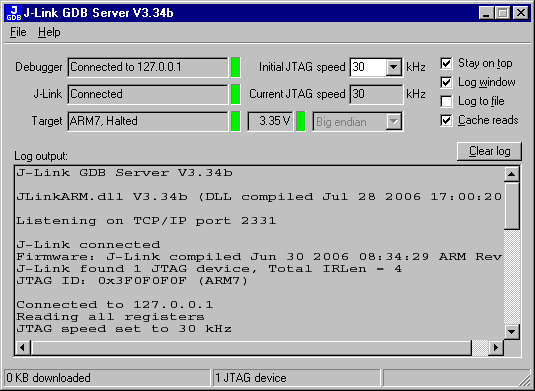Click the Target ARM7, Halted field
This screenshot has height=391, width=535.
tap(148, 121)
